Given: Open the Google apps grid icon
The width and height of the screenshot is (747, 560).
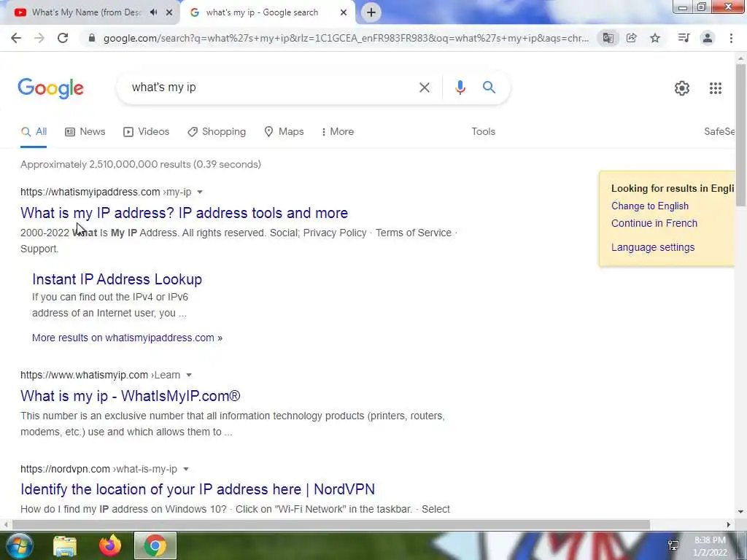Looking at the screenshot, I should pos(715,88).
